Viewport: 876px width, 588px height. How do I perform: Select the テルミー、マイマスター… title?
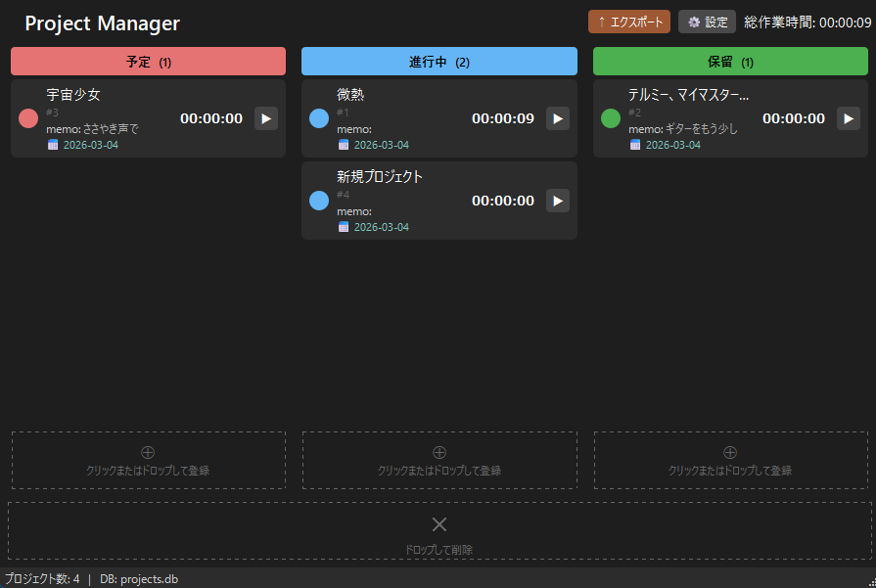coord(688,94)
